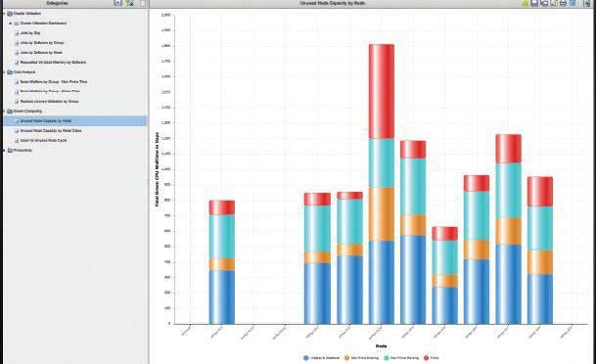The height and width of the screenshot is (364, 596).
Task: Select the Green Computing category label
Action: coord(27,112)
